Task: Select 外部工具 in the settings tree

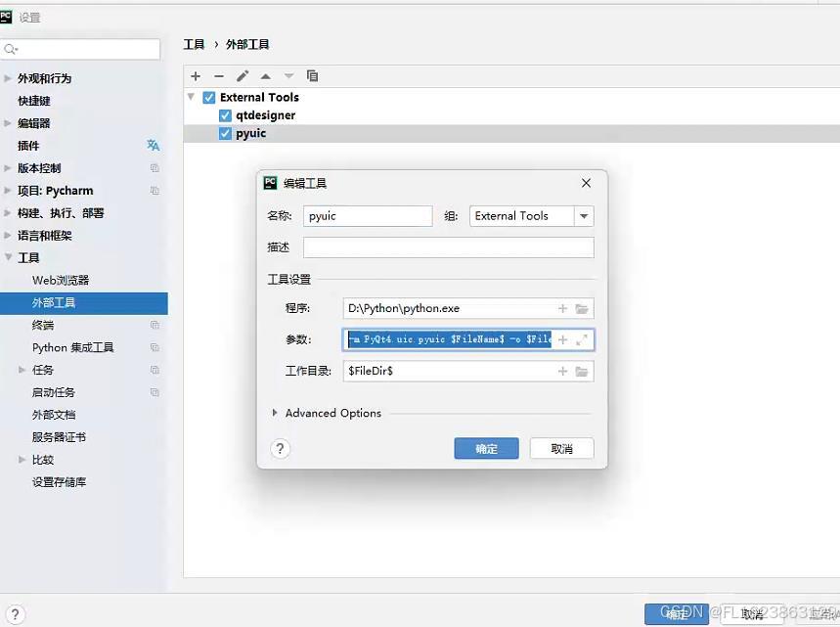Action: pos(83,303)
